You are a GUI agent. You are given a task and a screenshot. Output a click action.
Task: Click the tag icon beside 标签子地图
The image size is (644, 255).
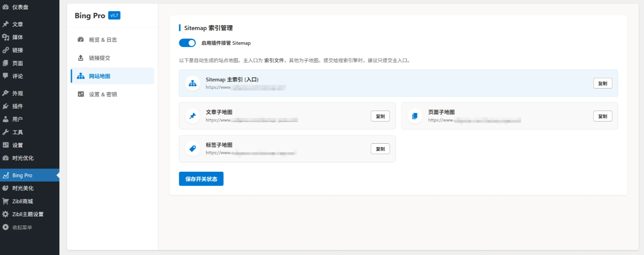pos(193,149)
